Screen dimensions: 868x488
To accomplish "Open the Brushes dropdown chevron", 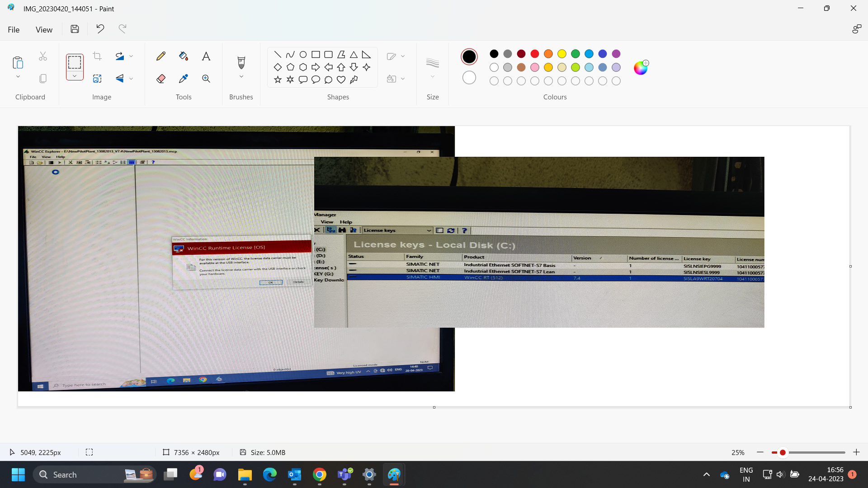I will [x=241, y=77].
